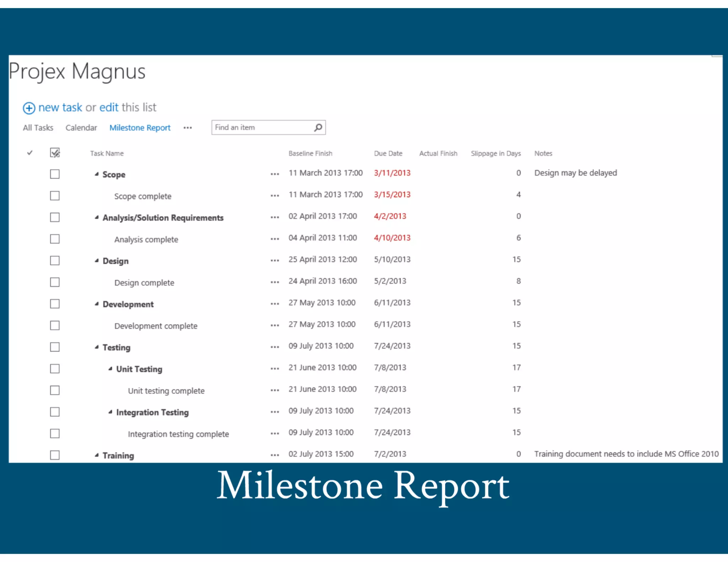This screenshot has width=728, height=562.
Task: Collapse the Training group
Action: pos(97,455)
